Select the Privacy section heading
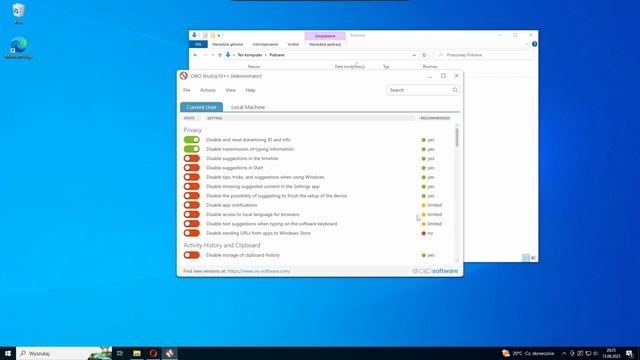The height and width of the screenshot is (360, 640). 193,130
